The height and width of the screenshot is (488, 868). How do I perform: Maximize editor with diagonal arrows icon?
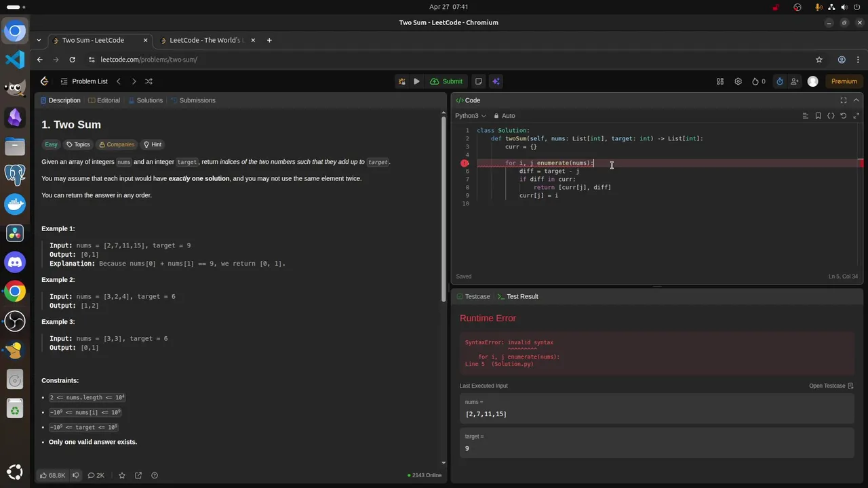click(856, 116)
